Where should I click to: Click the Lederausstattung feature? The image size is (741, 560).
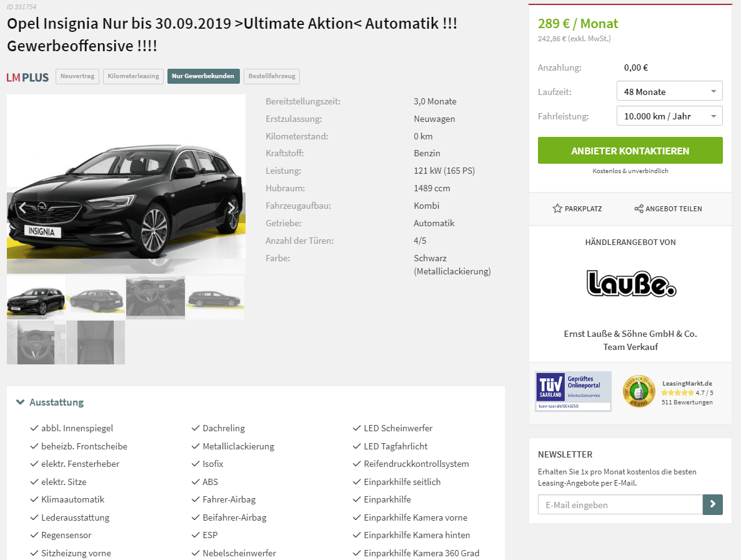[x=75, y=517]
